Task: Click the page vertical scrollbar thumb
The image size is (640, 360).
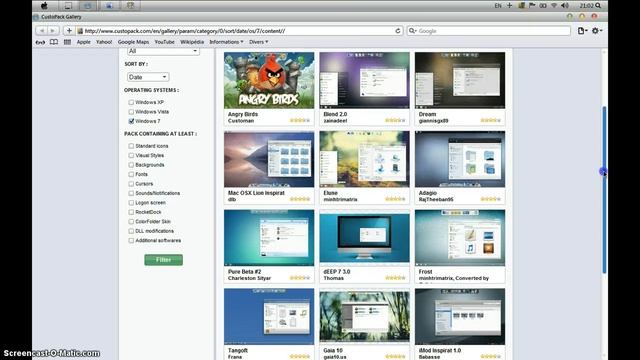Action: (x=604, y=190)
